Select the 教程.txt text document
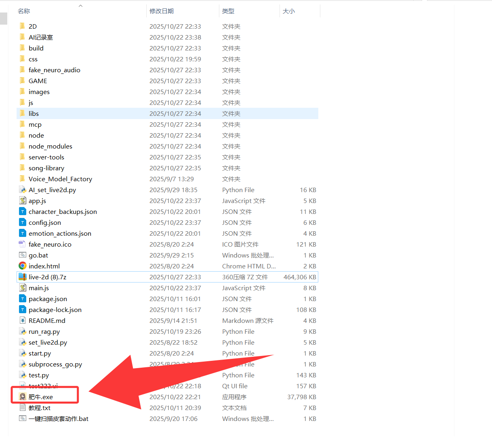This screenshot has height=448, width=492. tap(40, 408)
